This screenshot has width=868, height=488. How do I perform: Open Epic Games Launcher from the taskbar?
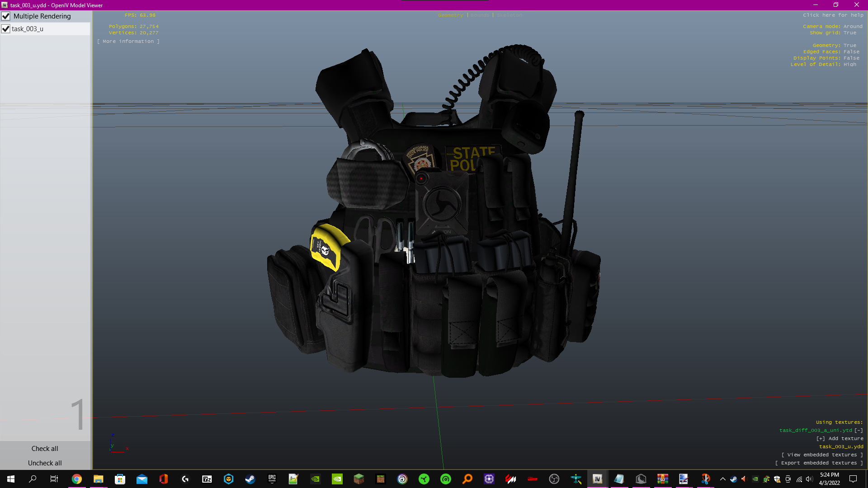click(x=272, y=479)
